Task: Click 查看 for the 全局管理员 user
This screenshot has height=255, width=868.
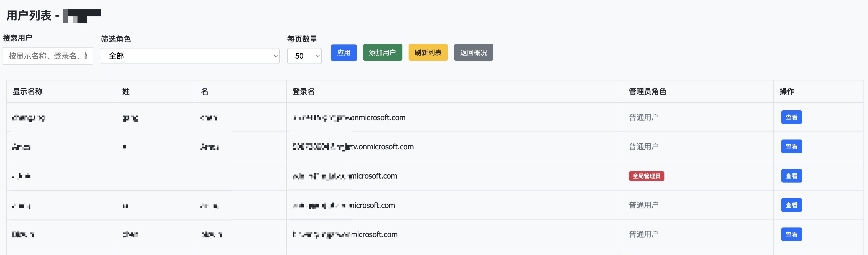Action: pyautogui.click(x=791, y=176)
